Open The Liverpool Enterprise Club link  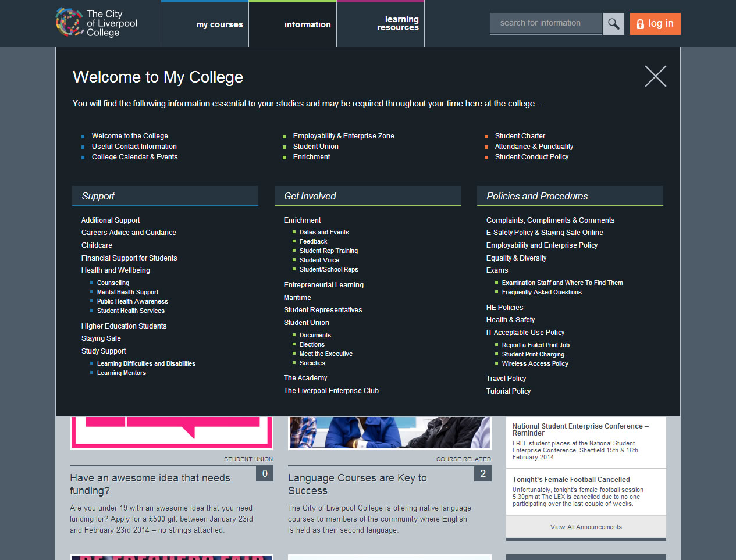pyautogui.click(x=331, y=391)
